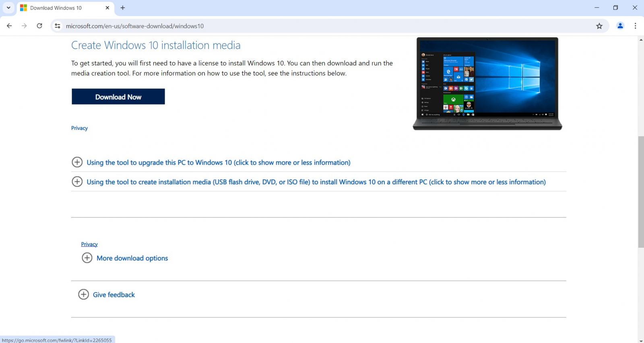
Task: Expand plus icon for create installation media section
Action: [77, 181]
